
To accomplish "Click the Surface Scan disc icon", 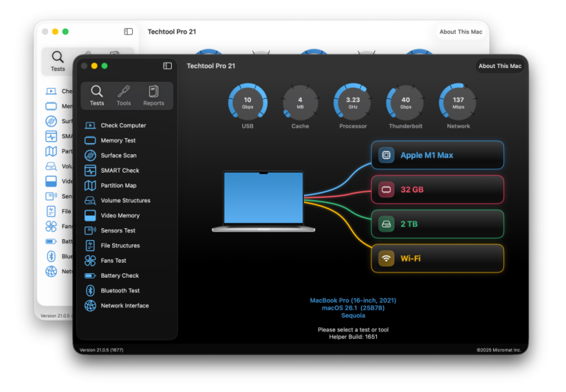I will coord(90,156).
